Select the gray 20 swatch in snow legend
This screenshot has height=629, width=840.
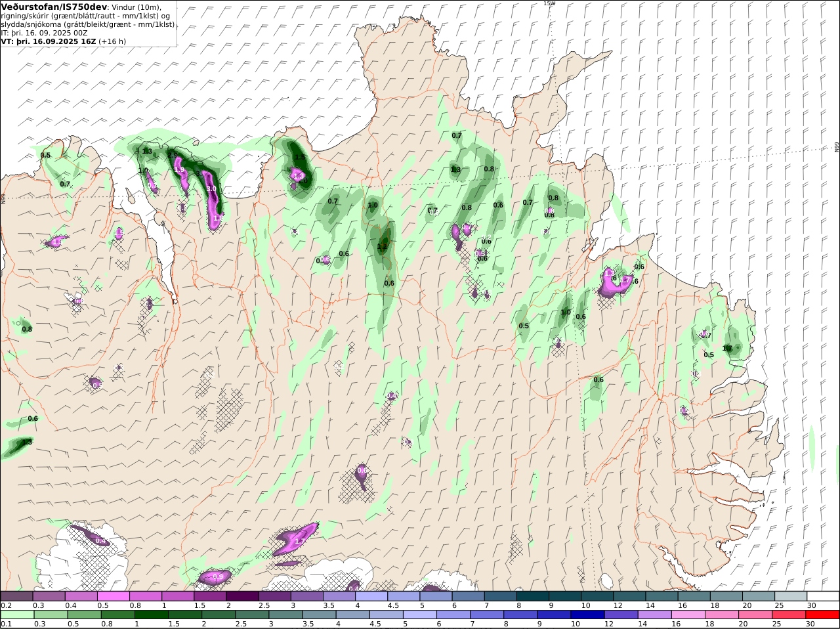coord(759,596)
